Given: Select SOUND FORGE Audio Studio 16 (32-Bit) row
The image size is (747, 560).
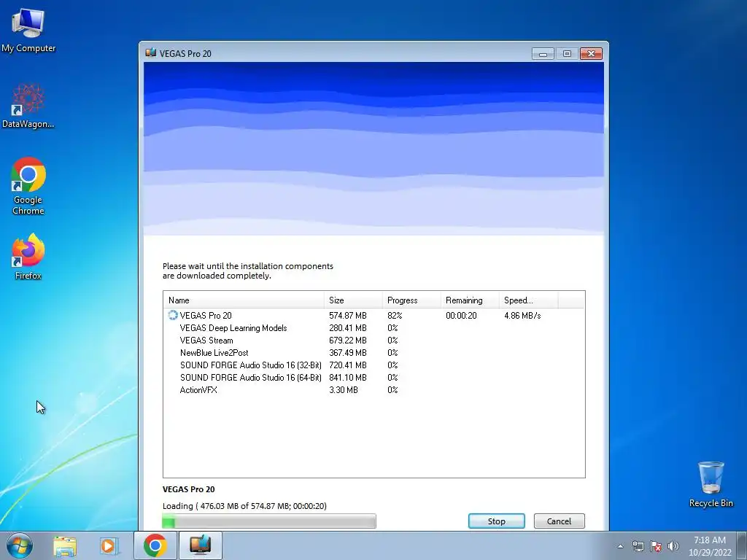Looking at the screenshot, I should (x=374, y=365).
